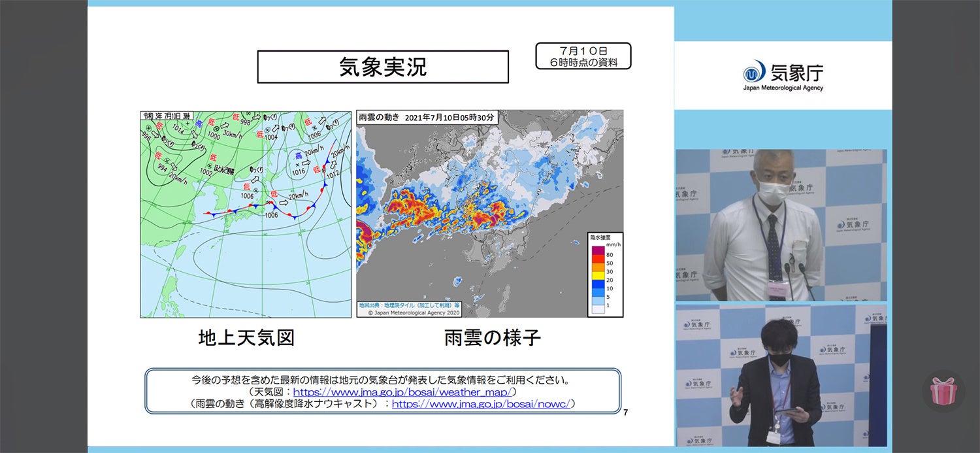
Task: Open the pink gift box icon
Action: point(943,391)
